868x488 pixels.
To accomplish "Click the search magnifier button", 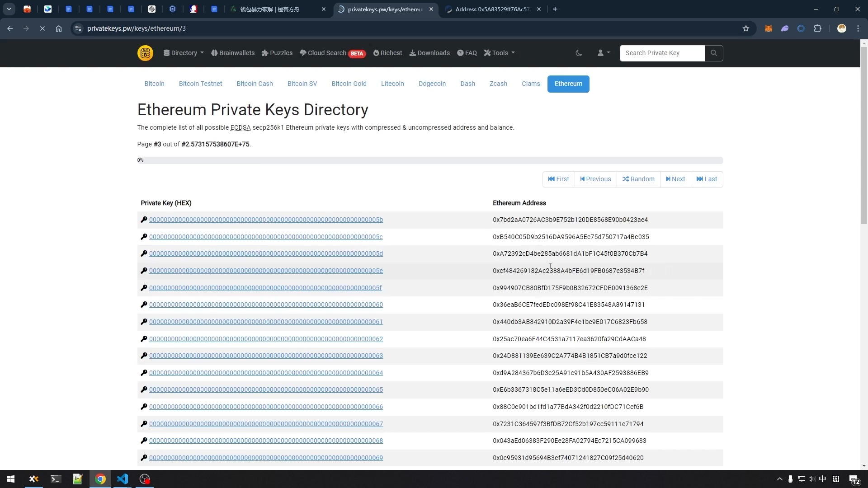I will [714, 53].
